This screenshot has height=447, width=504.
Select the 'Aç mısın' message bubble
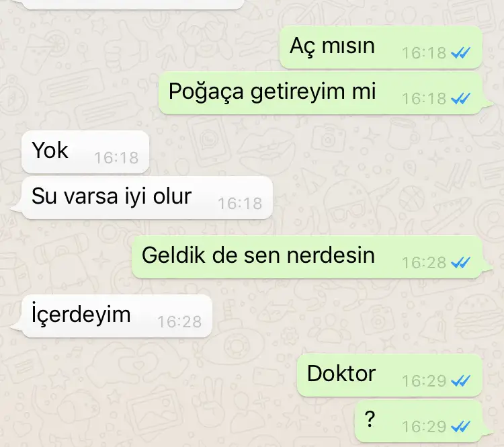pyautogui.click(x=381, y=47)
